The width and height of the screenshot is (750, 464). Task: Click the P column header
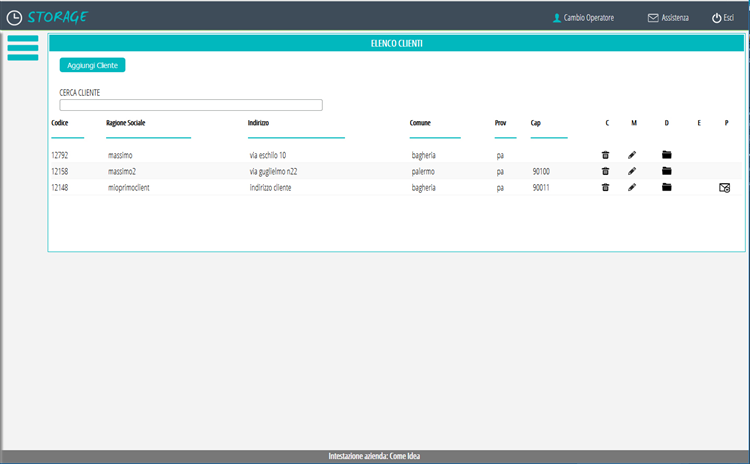point(726,123)
